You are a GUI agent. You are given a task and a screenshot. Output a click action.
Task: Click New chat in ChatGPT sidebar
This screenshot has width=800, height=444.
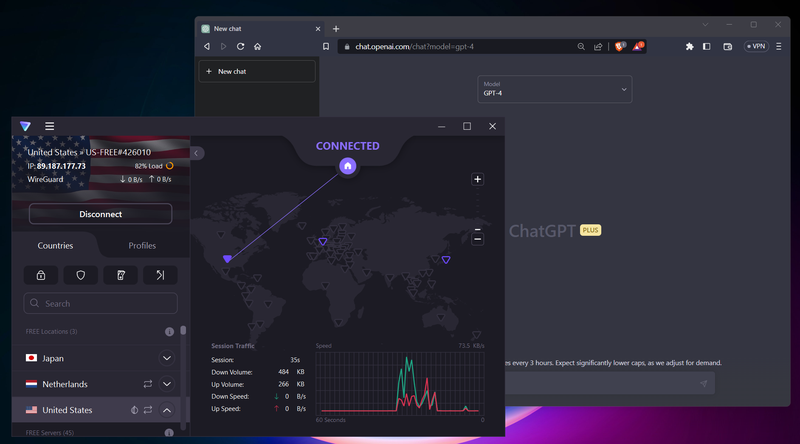coord(257,71)
